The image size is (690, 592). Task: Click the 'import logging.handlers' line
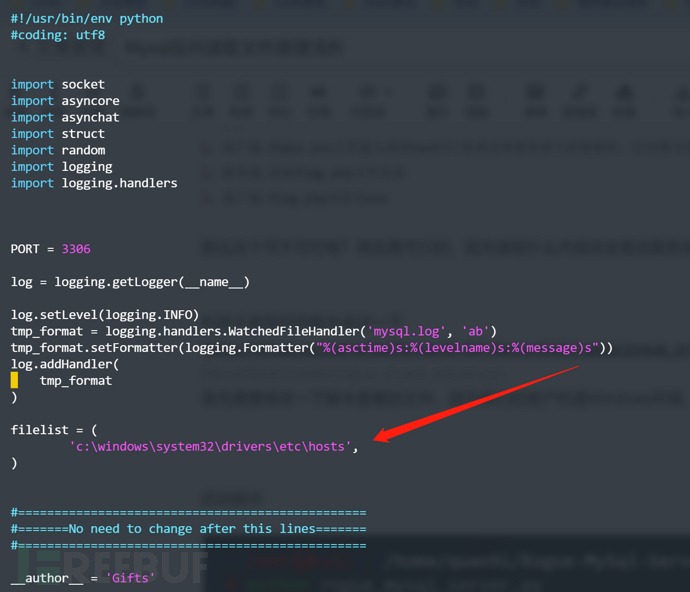pyautogui.click(x=94, y=183)
